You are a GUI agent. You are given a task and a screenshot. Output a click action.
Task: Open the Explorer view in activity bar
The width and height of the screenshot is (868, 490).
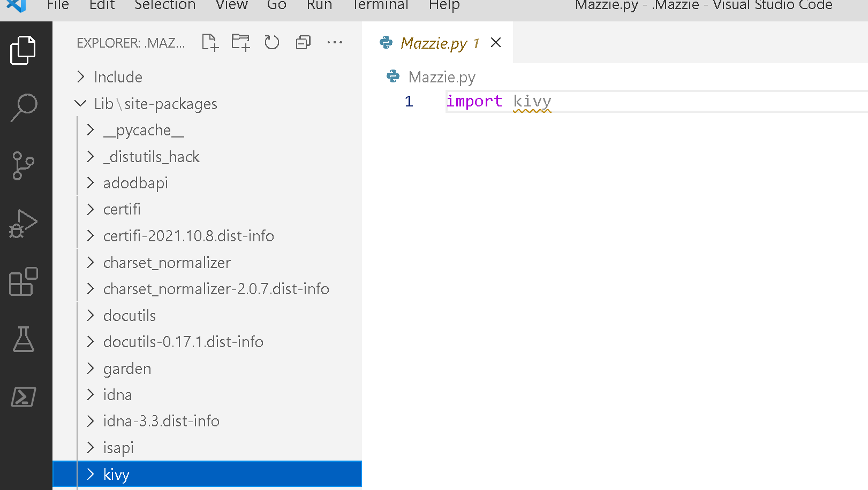(23, 50)
